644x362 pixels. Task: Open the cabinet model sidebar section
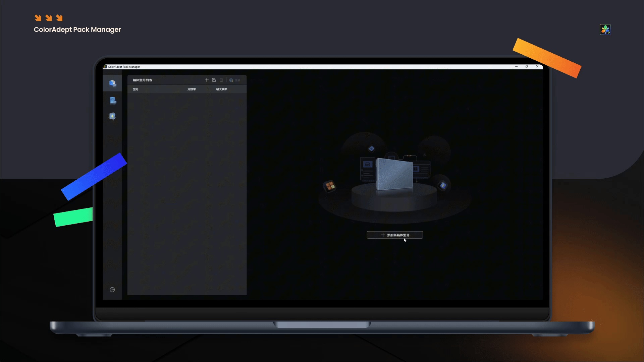point(112,83)
